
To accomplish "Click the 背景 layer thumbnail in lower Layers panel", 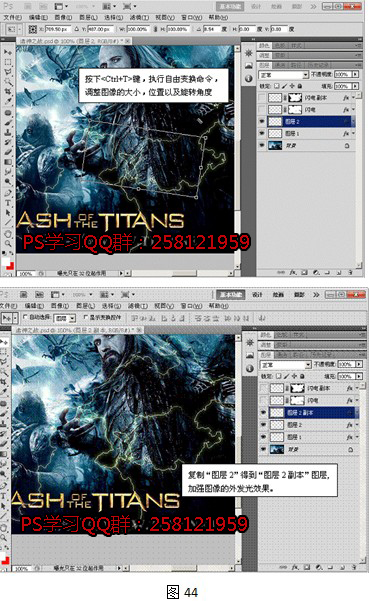I will click(x=277, y=449).
